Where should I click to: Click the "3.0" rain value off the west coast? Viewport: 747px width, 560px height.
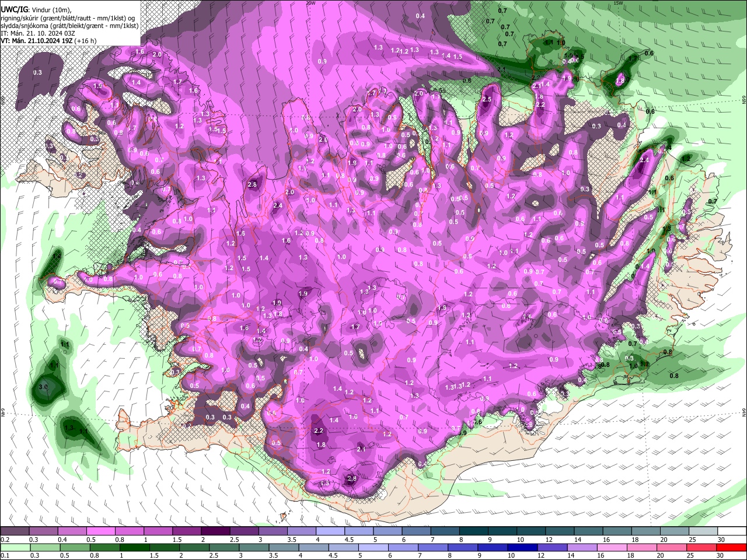tap(43, 387)
